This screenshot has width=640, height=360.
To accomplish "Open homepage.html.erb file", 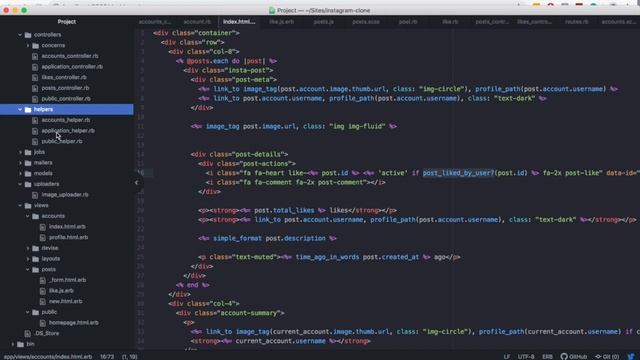I will tap(73, 322).
